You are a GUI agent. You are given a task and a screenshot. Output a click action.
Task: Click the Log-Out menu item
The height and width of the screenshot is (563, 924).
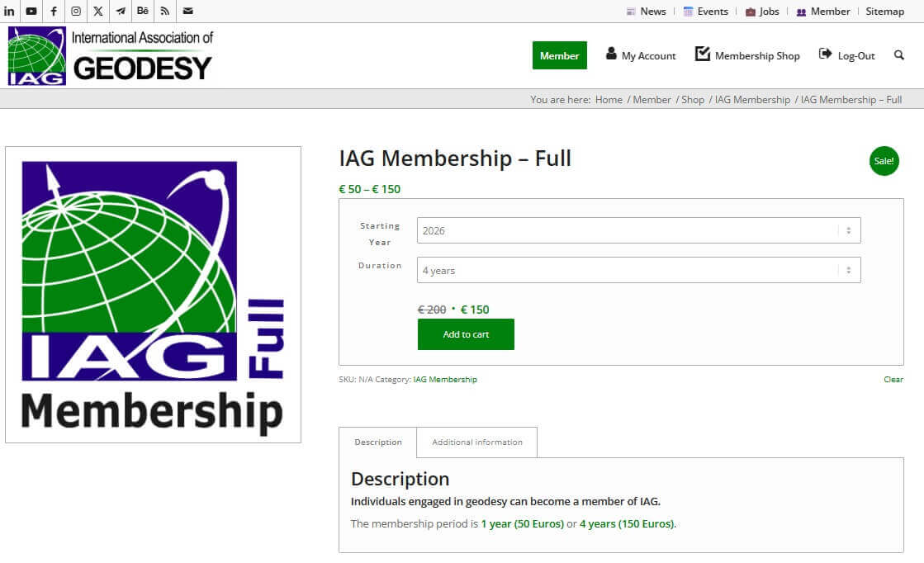click(846, 55)
